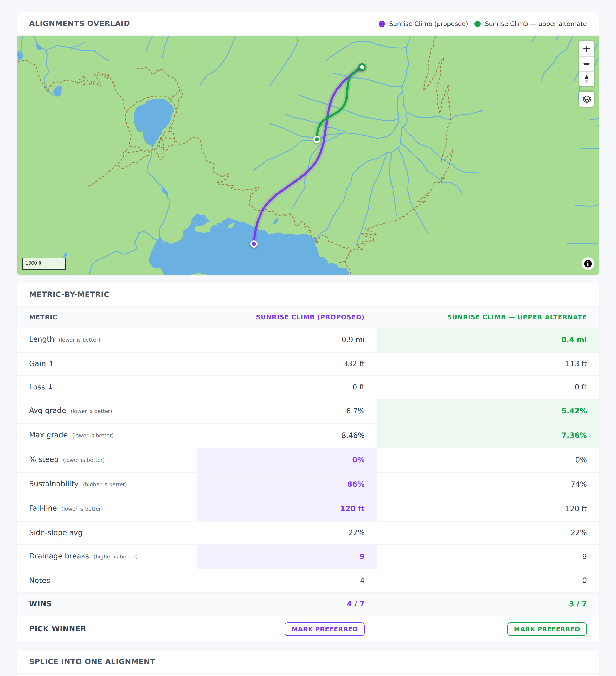The height and width of the screenshot is (676, 616).
Task: Click the upper alternate legend label
Action: (x=535, y=24)
